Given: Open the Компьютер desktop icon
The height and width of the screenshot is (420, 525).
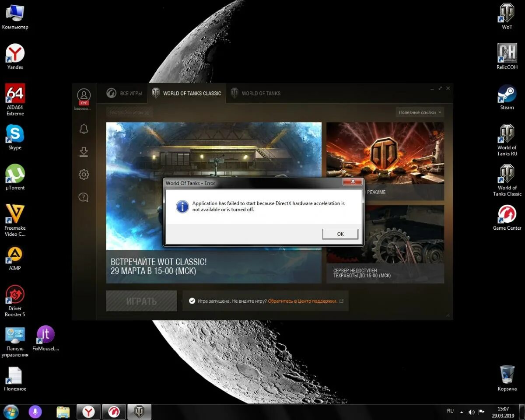Looking at the screenshot, I should pyautogui.click(x=15, y=17).
